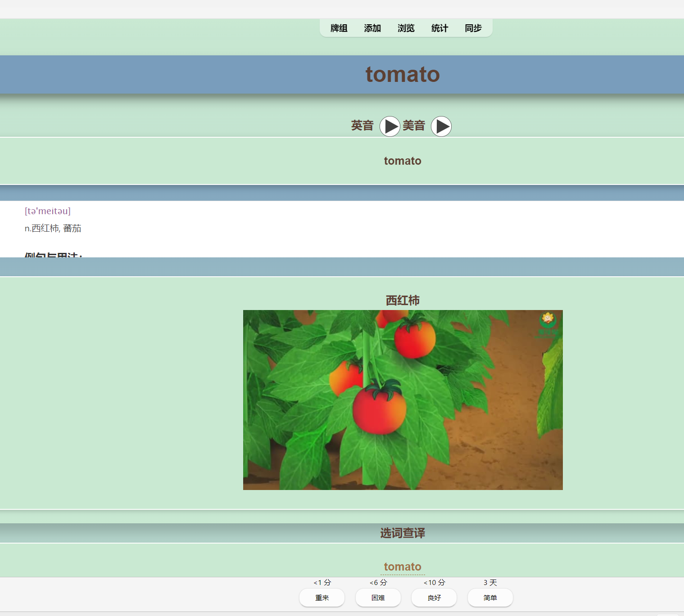Viewport: 684px width, 616px height.
Task: Click the '<1 分' interval label
Action: (322, 582)
